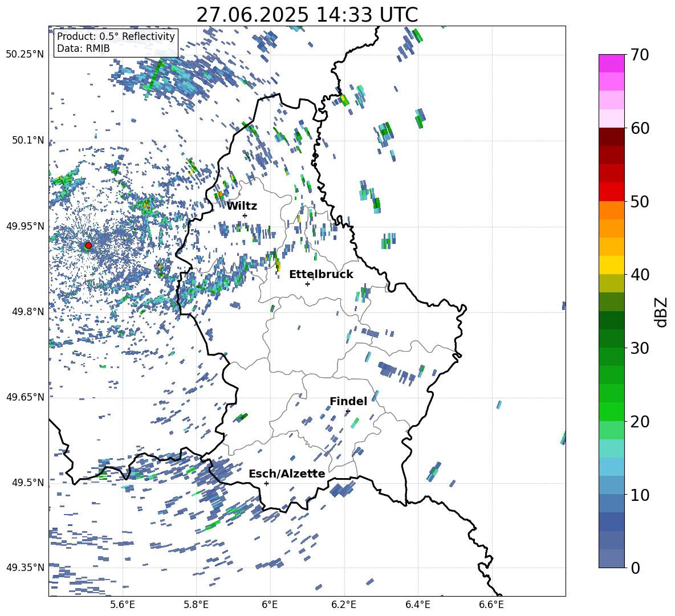Click the Findel station cross marker
The height and width of the screenshot is (616, 675).
(x=348, y=411)
